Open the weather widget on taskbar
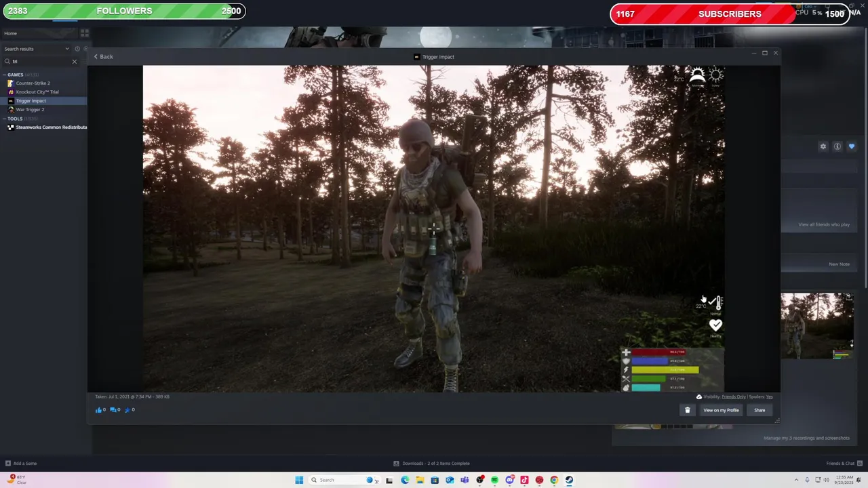 [16, 479]
